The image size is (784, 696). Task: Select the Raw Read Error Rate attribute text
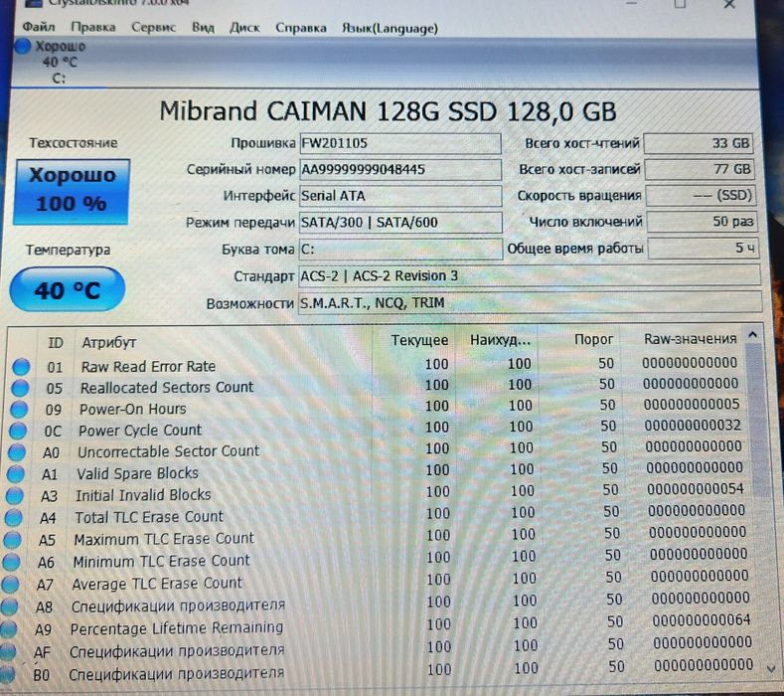tap(148, 366)
